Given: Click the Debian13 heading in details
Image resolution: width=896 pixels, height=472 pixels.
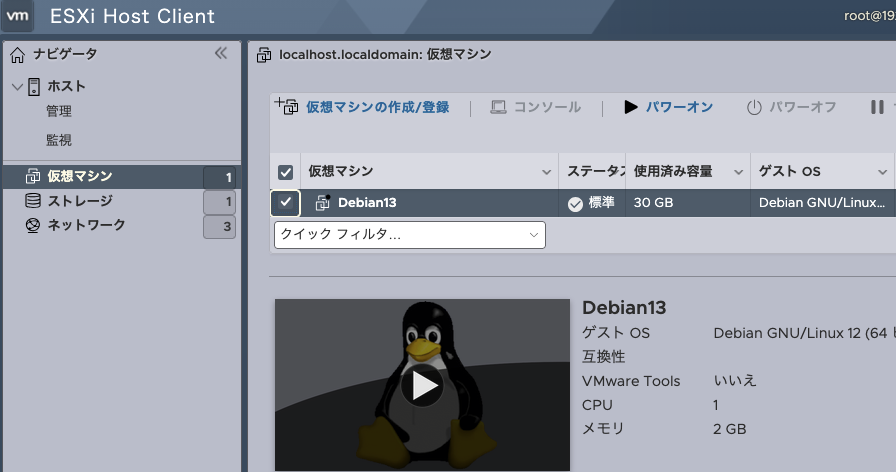Looking at the screenshot, I should (624, 308).
